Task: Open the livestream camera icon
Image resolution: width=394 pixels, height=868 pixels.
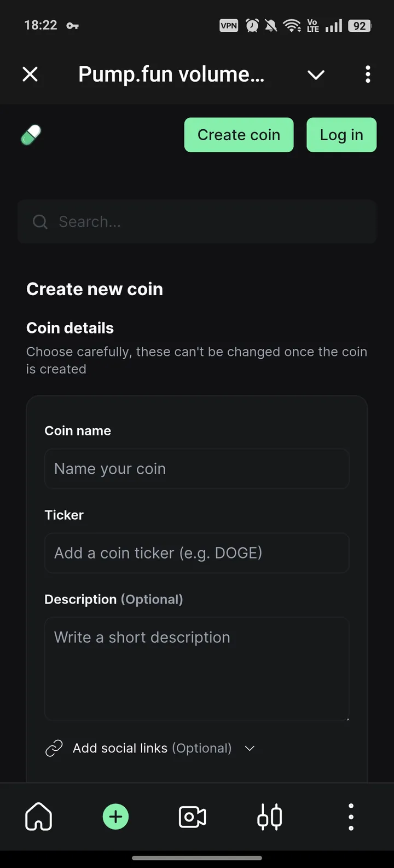Action: pos(193,817)
